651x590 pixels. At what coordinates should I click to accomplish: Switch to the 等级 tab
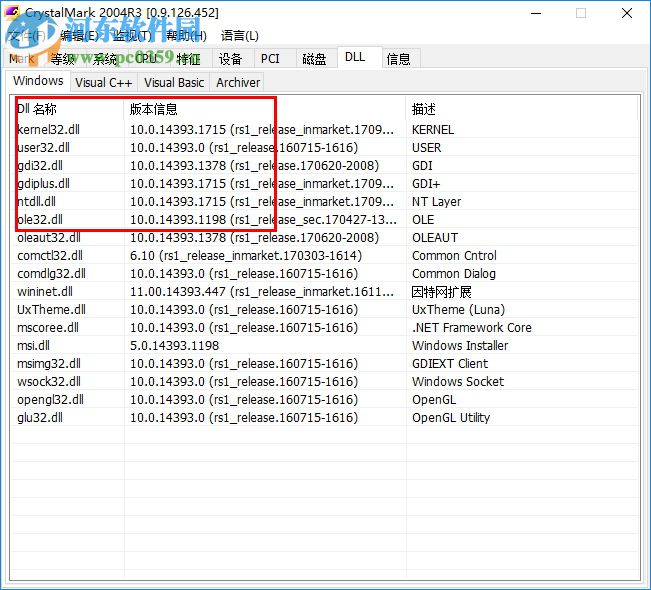[63, 59]
